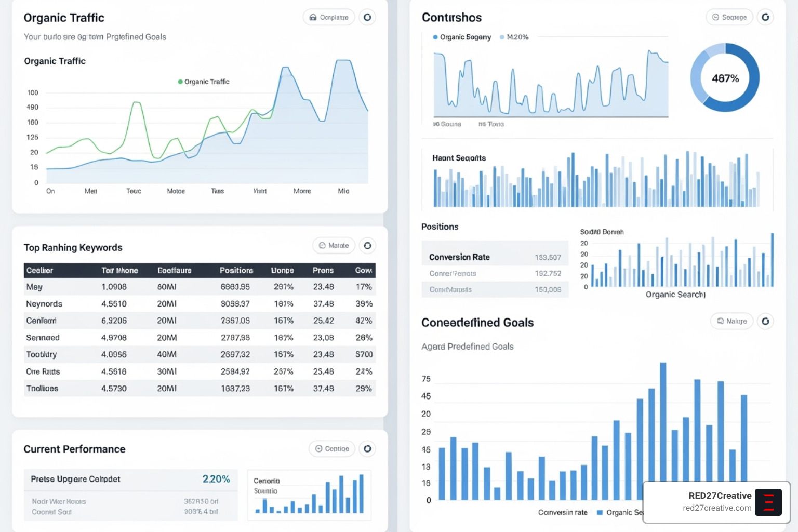The width and height of the screenshot is (798, 532).
Task: Click the refresh icon in Current Performance
Action: (x=367, y=448)
